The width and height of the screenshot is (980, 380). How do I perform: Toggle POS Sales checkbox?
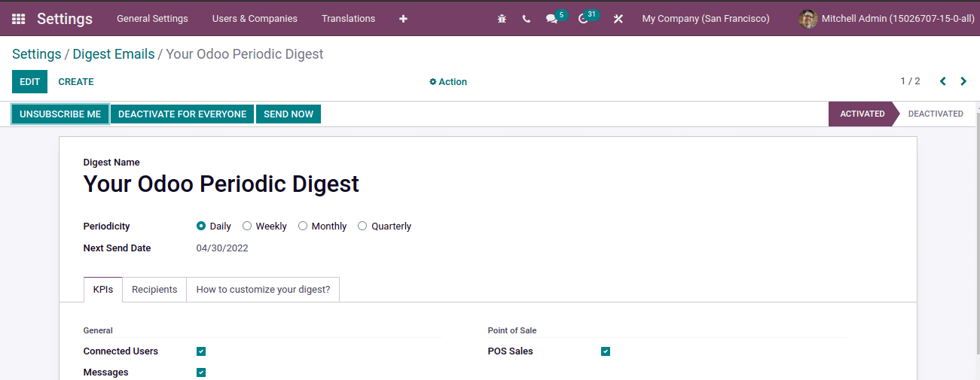[x=606, y=351]
